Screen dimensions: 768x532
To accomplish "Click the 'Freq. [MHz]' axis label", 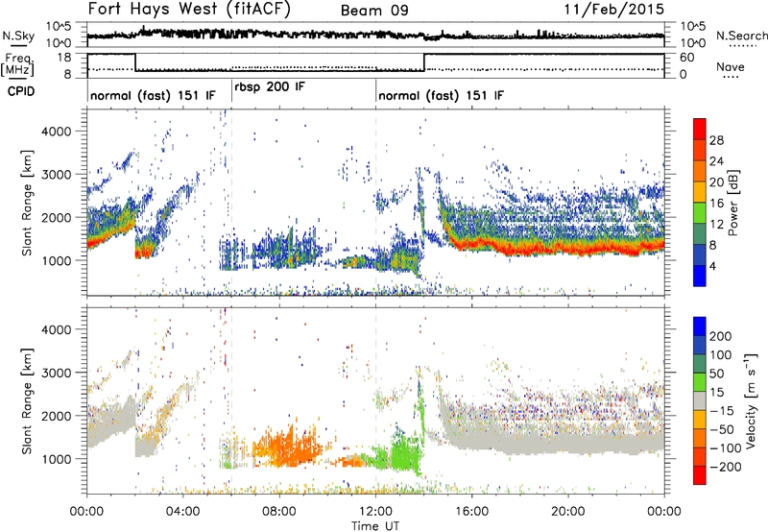I will pos(17,65).
